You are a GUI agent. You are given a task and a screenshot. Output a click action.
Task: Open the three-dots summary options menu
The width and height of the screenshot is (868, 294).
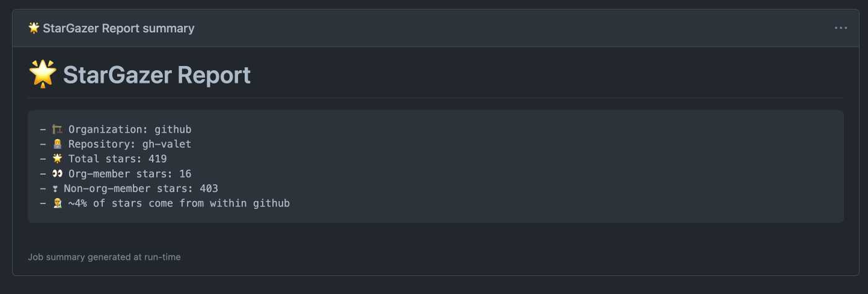841,28
